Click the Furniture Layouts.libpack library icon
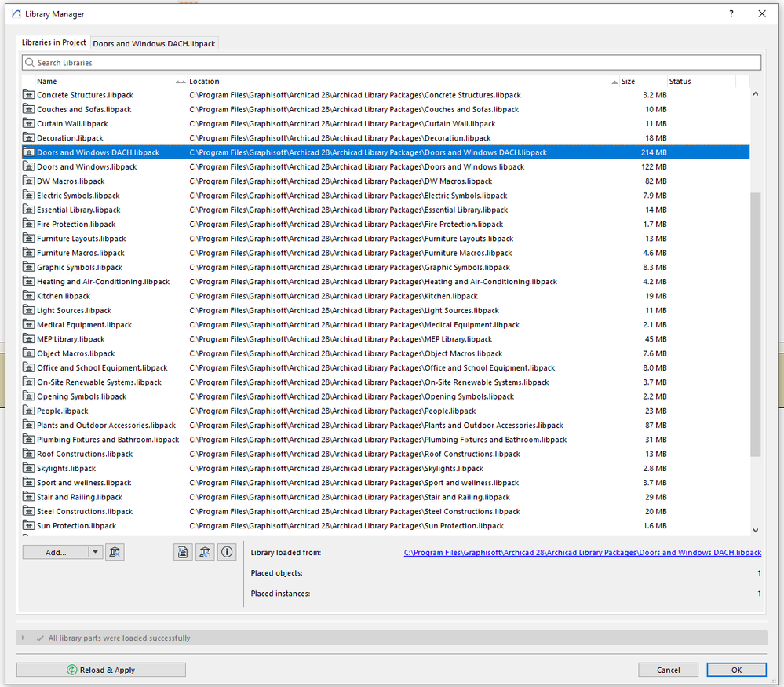The height and width of the screenshot is (687, 784). click(28, 238)
